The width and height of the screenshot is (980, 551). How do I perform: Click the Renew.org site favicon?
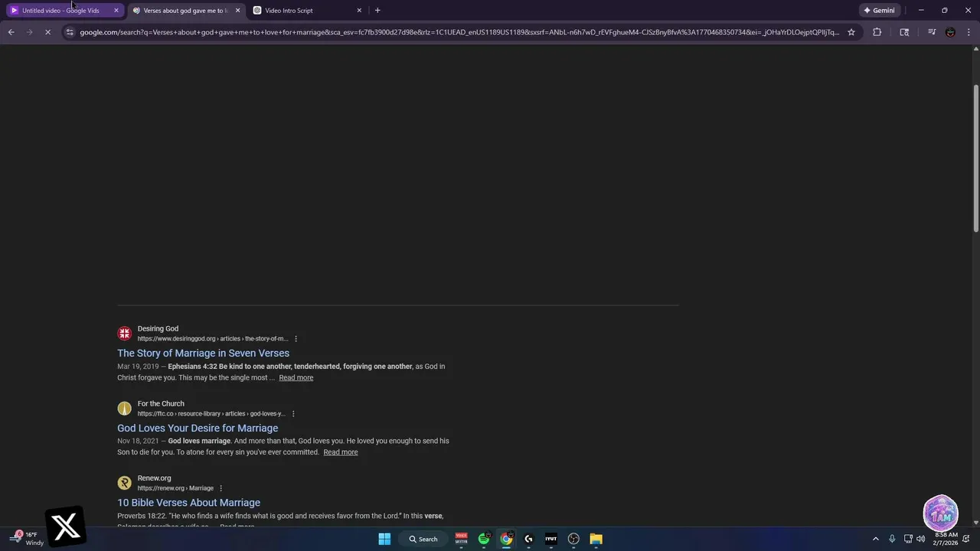[124, 483]
